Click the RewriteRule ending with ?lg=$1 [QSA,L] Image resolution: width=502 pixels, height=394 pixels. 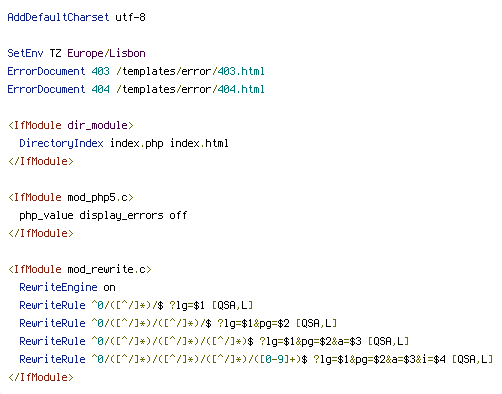coord(136,305)
